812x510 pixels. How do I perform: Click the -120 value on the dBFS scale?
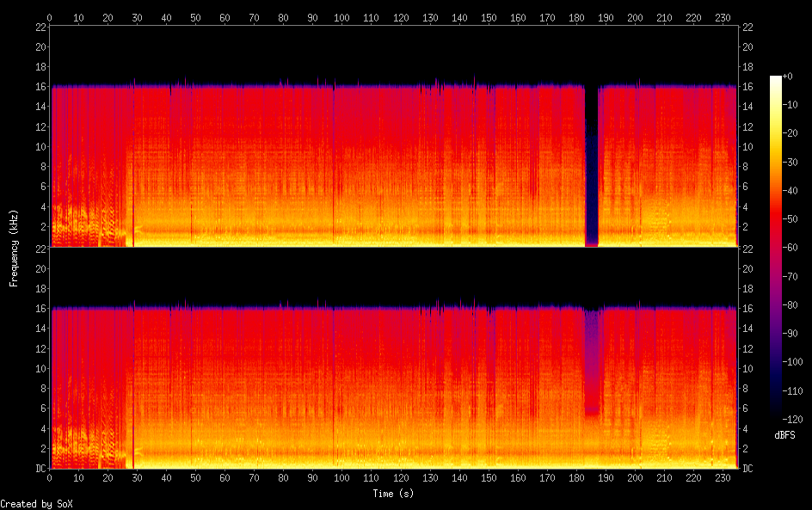pos(794,419)
